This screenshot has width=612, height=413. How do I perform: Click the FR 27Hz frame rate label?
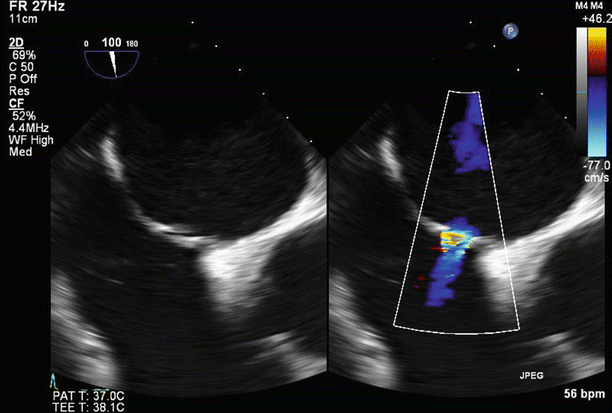tap(35, 6)
